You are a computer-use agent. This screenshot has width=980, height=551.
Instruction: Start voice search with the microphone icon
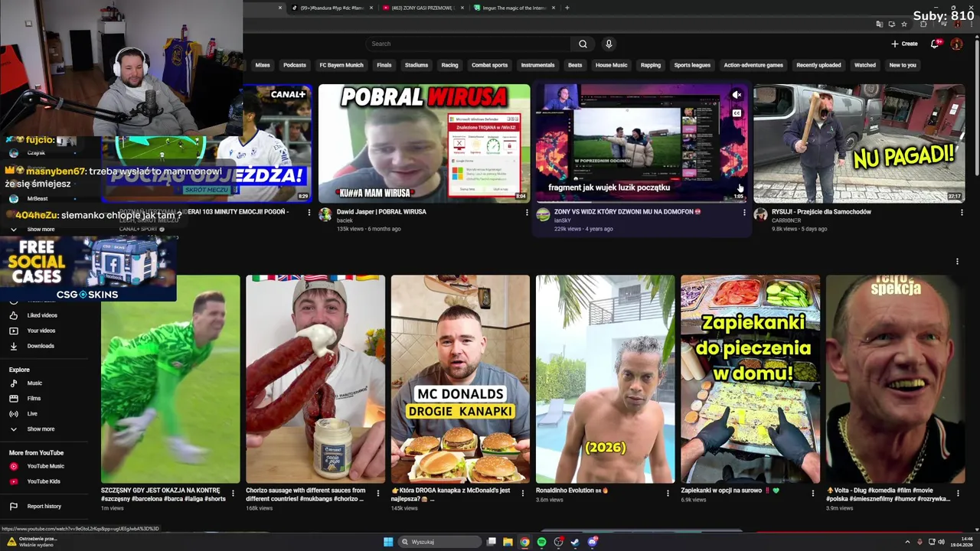pyautogui.click(x=609, y=44)
